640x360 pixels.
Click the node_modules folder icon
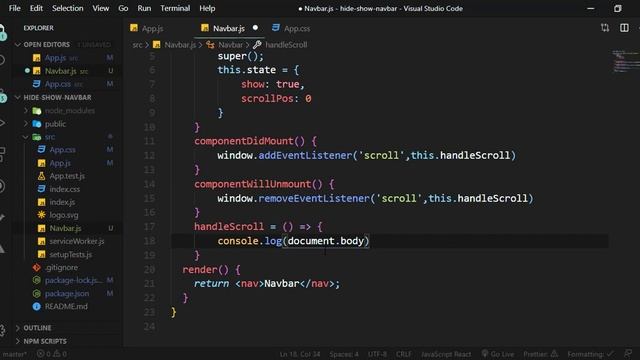37,111
